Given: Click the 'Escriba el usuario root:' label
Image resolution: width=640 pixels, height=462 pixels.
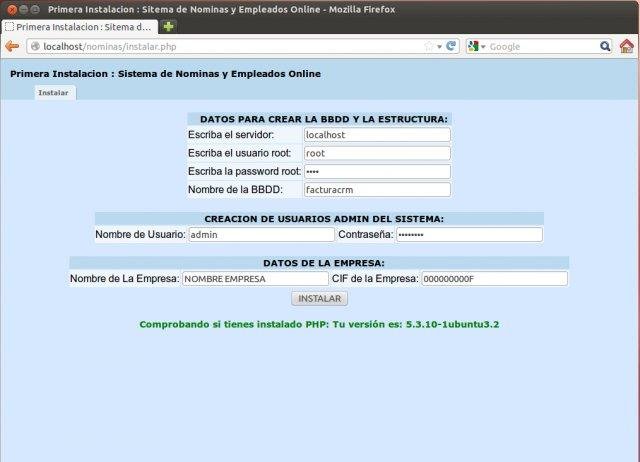Looking at the screenshot, I should (x=240, y=153).
